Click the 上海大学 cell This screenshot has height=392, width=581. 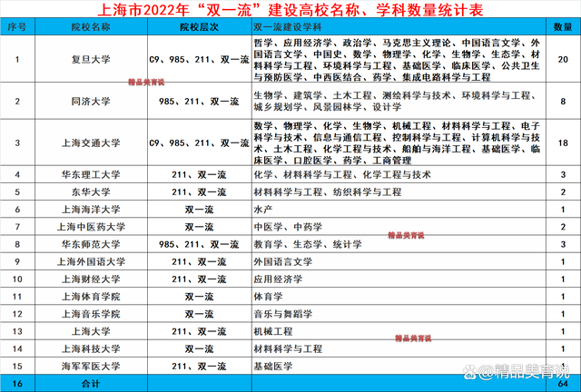(91, 331)
